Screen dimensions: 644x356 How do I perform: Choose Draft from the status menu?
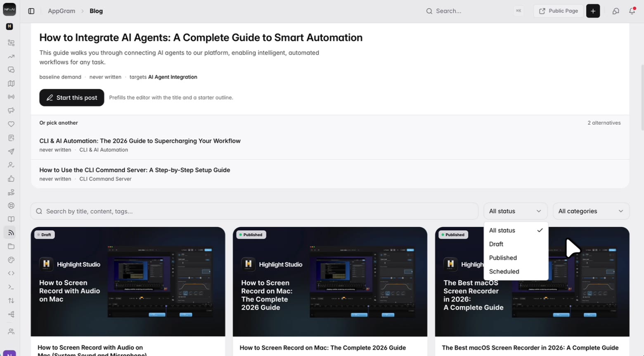[x=516, y=244]
